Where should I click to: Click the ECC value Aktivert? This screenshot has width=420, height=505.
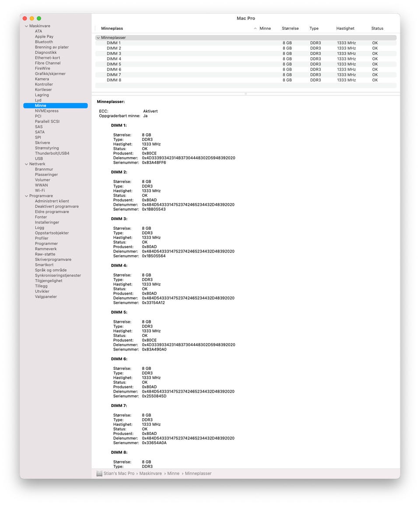[x=150, y=112]
